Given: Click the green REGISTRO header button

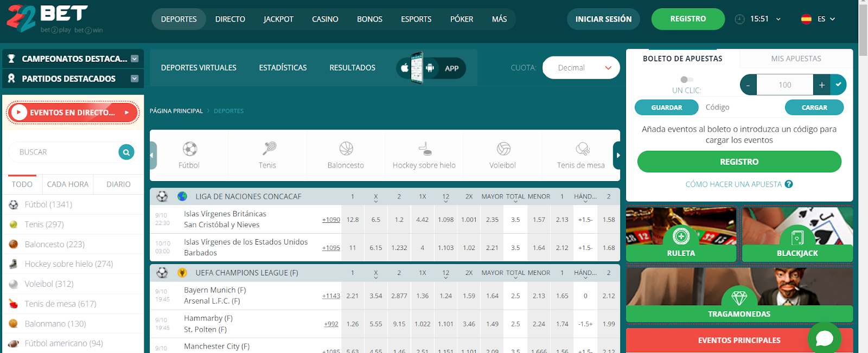Looking at the screenshot, I should (x=688, y=19).
